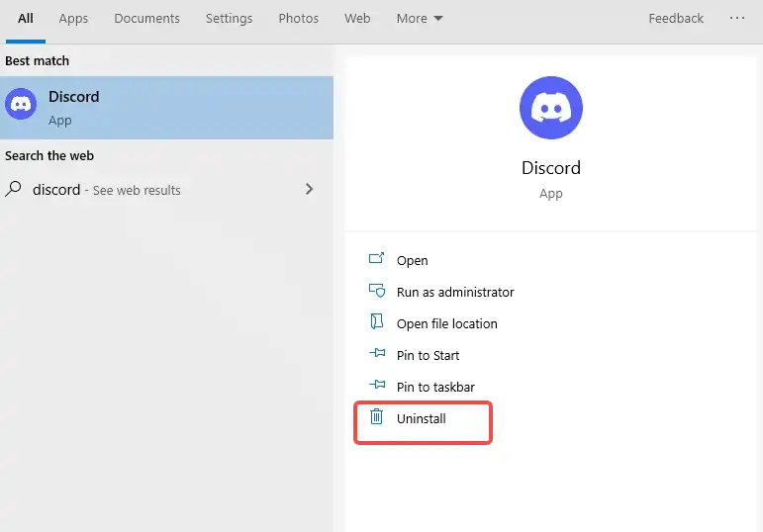Click the Feedback link
The height and width of the screenshot is (532, 763).
(676, 19)
